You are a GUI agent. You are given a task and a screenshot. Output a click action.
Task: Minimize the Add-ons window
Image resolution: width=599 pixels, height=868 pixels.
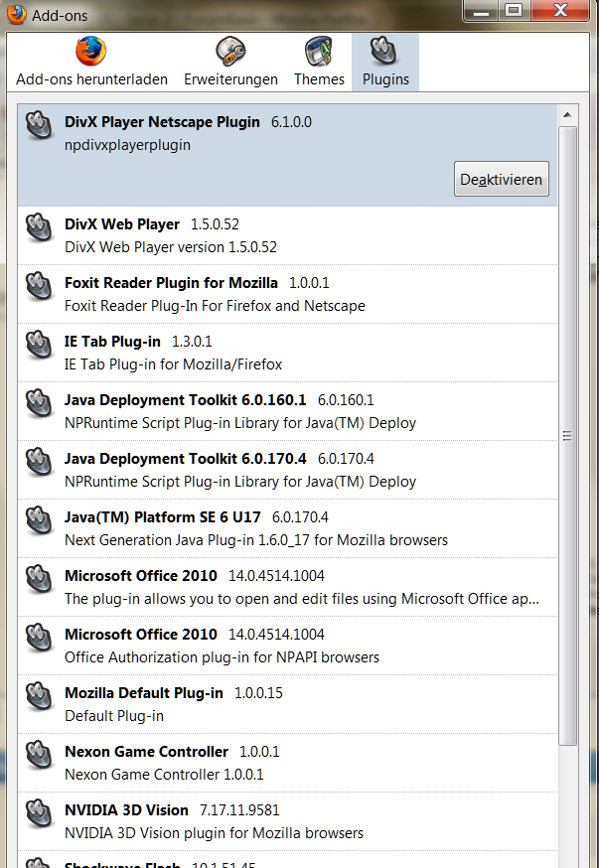pyautogui.click(x=481, y=11)
